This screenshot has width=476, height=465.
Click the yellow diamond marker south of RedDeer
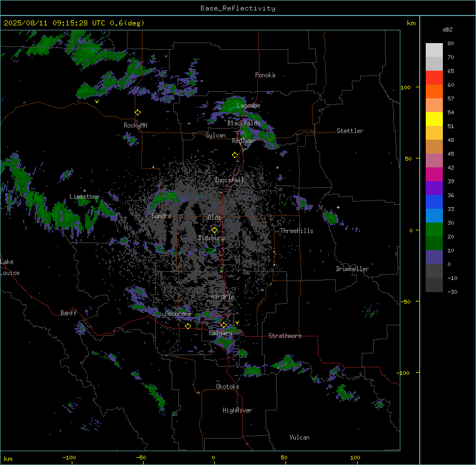(235, 155)
